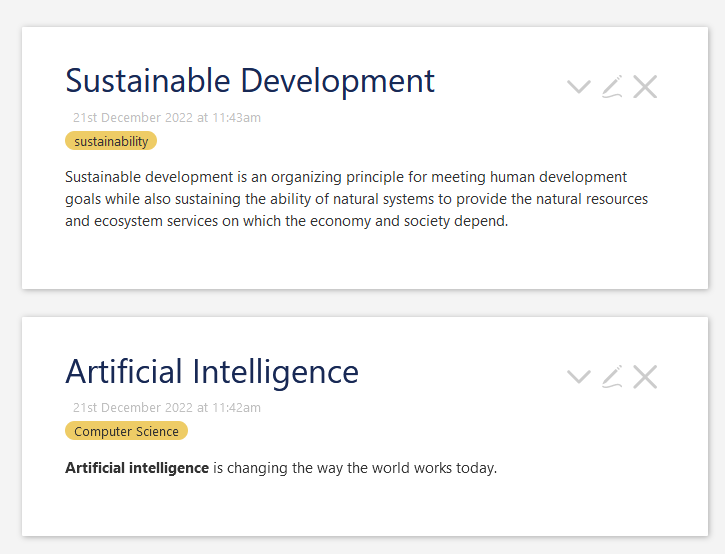Viewport: 725px width, 554px height.
Task: Delete the Sustainable Development note
Action: click(x=645, y=86)
